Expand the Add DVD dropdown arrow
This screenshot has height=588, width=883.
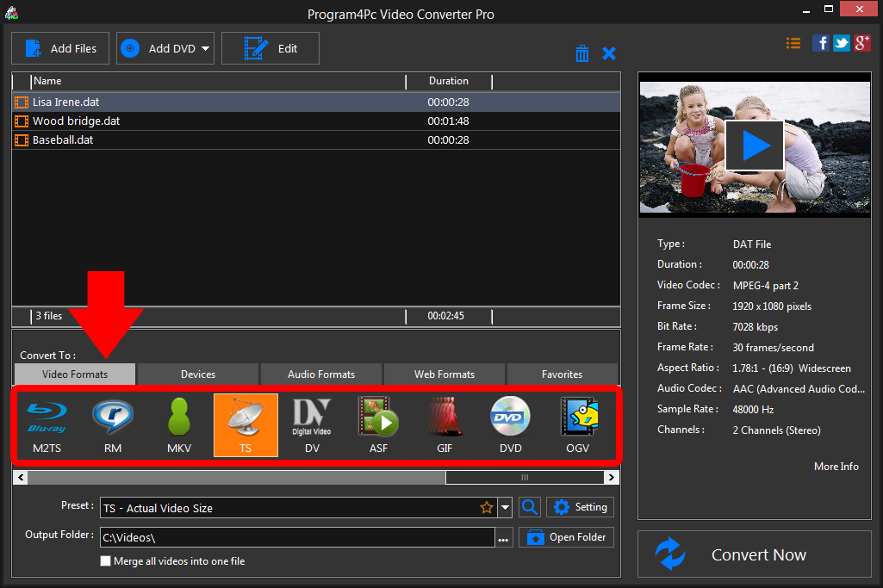tap(206, 49)
